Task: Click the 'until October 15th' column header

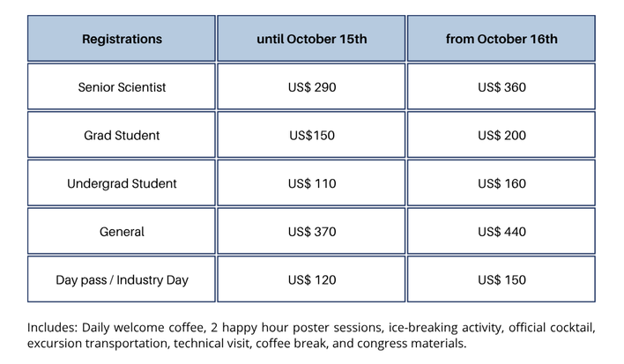Action: [312, 40]
